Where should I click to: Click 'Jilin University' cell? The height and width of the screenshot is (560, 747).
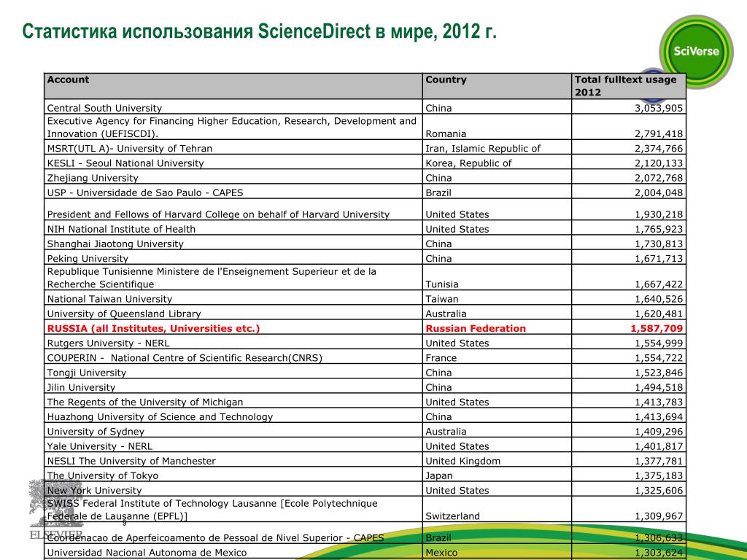233,386
